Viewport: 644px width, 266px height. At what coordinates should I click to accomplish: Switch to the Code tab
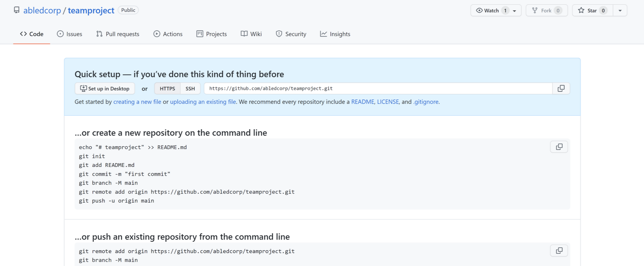[32, 34]
